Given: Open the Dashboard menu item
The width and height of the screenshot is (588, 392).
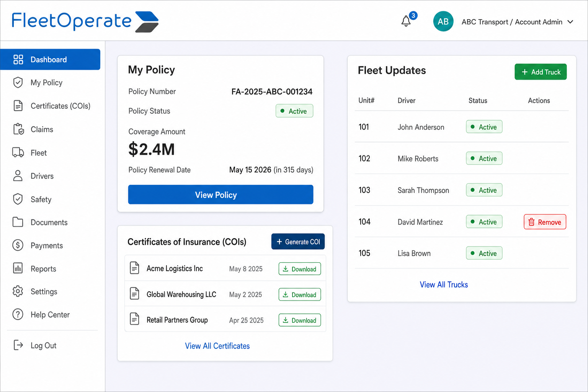Looking at the screenshot, I should point(50,59).
